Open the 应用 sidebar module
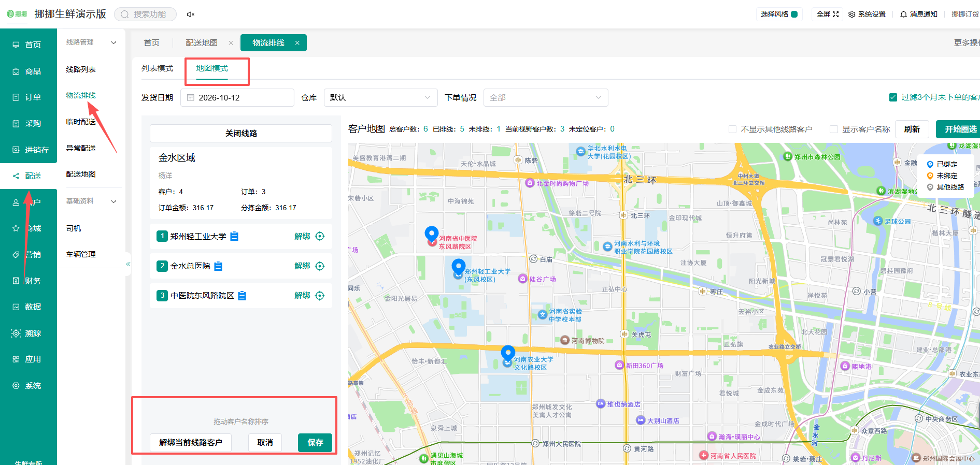This screenshot has height=465, width=980. pos(28,359)
